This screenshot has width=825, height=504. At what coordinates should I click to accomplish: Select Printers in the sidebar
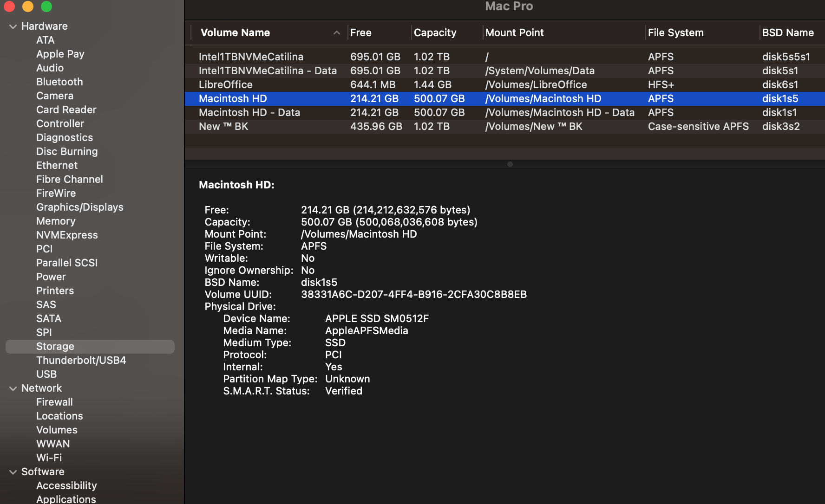pos(55,291)
